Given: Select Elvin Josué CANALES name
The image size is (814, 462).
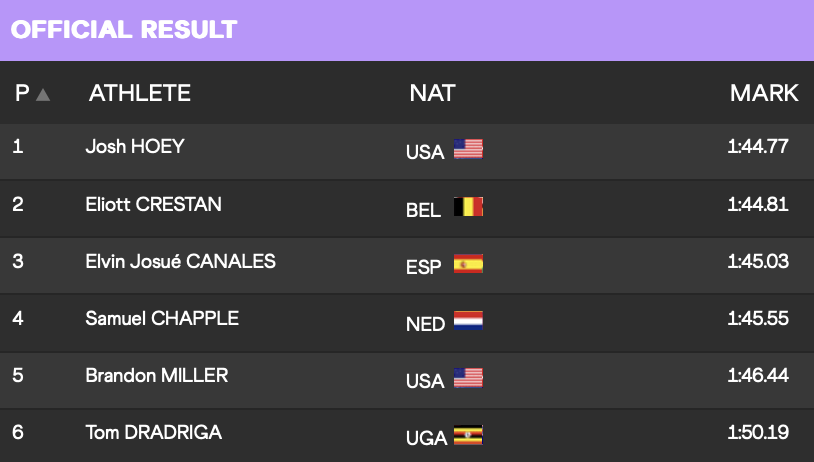Looking at the screenshot, I should coord(181,261).
